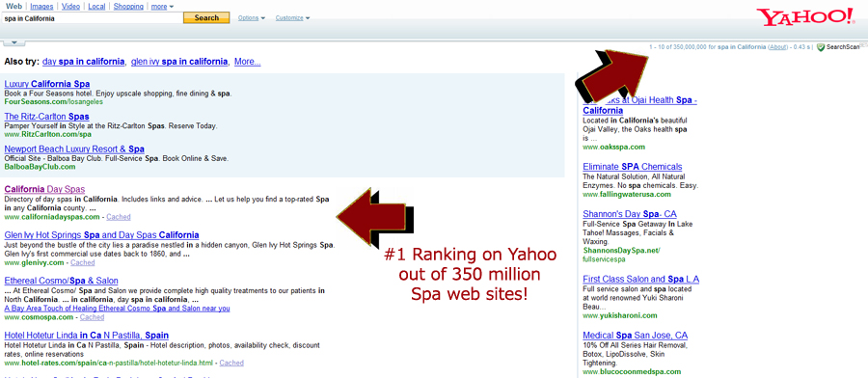Switch to the Images tab

pyautogui.click(x=42, y=7)
